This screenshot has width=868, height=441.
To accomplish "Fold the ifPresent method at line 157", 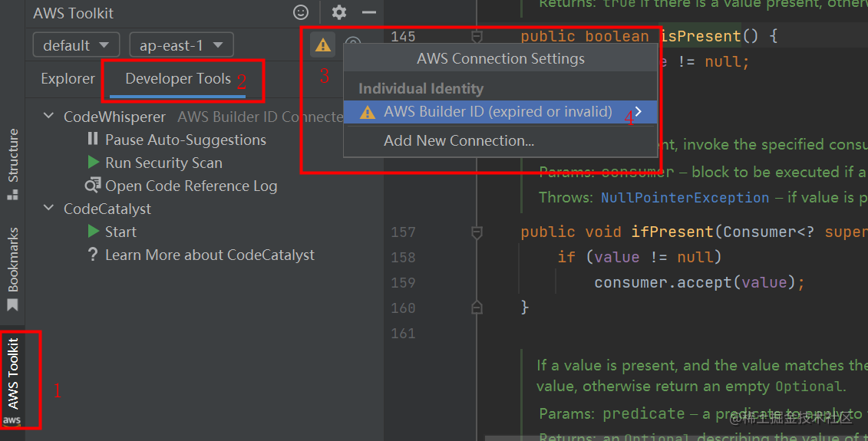I will coord(477,232).
